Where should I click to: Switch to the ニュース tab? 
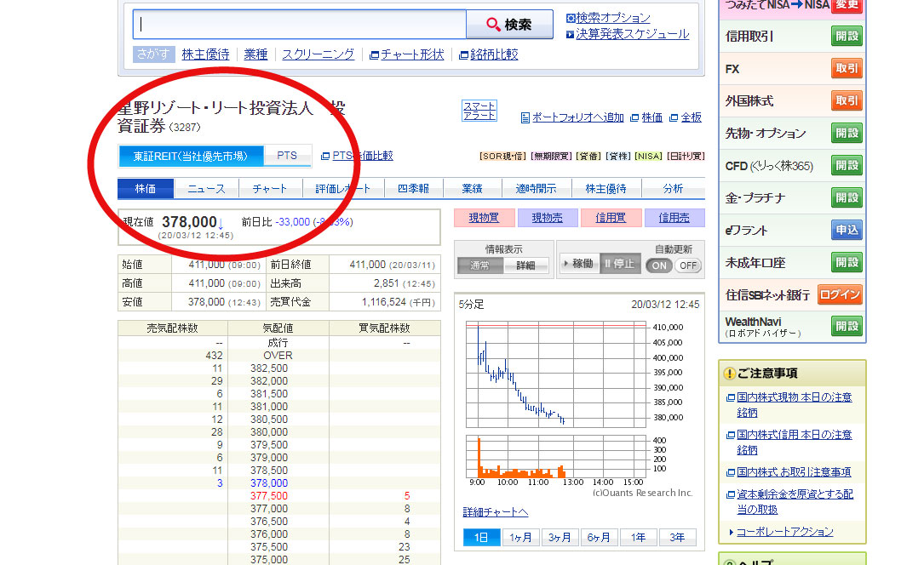click(x=206, y=188)
